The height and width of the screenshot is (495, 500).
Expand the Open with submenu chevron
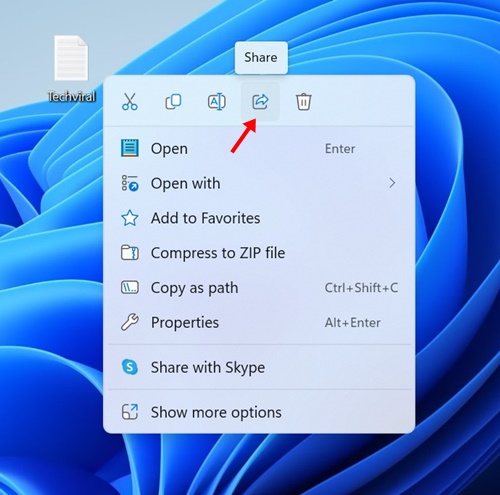(392, 183)
